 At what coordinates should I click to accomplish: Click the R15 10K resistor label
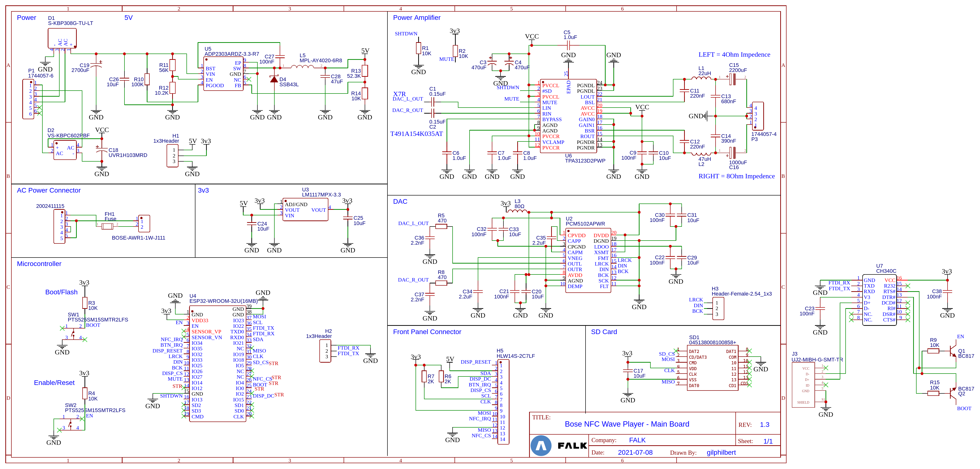934,385
